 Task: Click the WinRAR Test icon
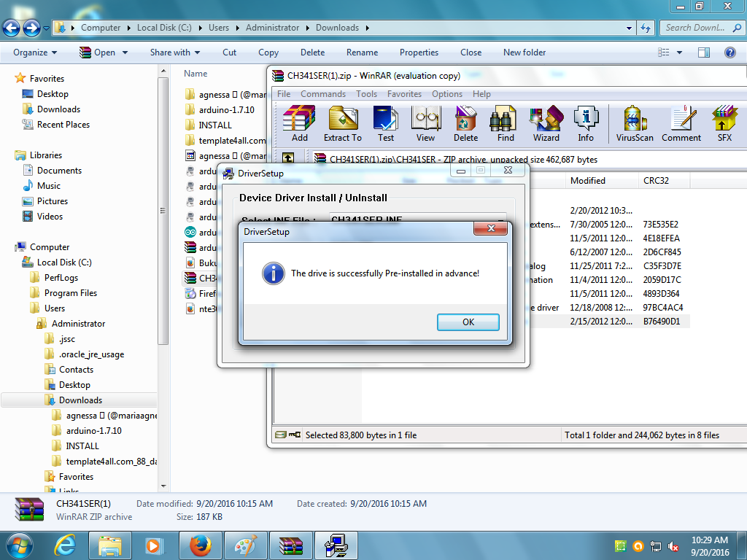pyautogui.click(x=385, y=124)
